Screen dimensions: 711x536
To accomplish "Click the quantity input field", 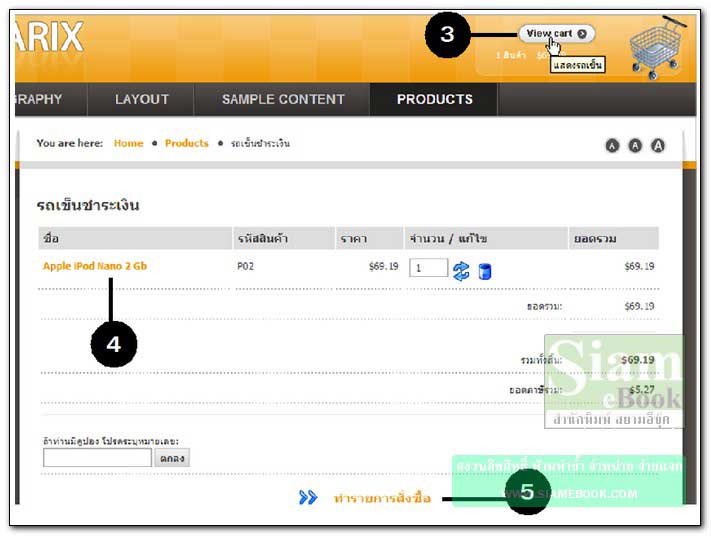I will pos(429,268).
